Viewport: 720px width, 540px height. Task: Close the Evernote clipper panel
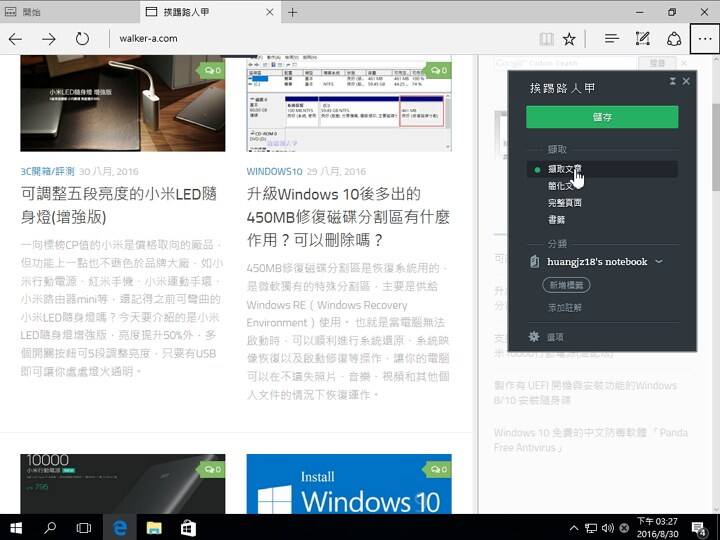pos(686,81)
